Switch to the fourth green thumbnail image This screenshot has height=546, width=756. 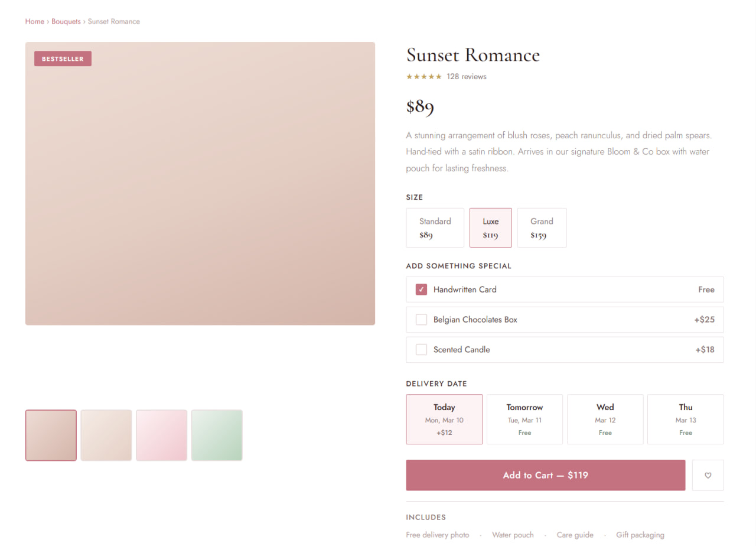point(217,435)
